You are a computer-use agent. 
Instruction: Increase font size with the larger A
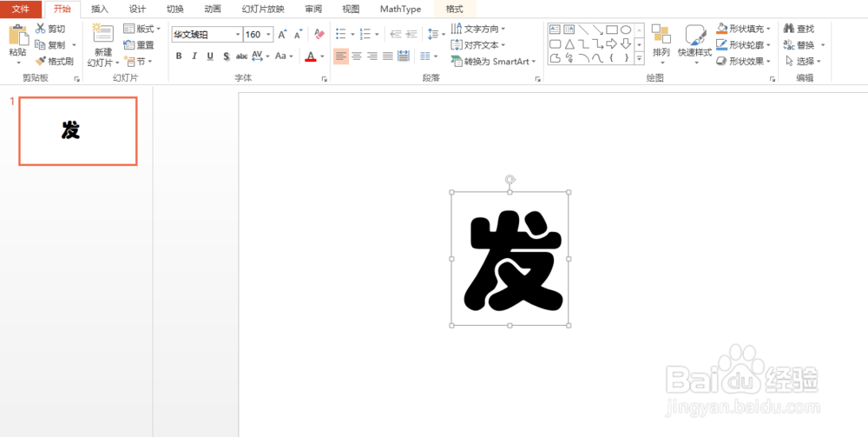282,35
